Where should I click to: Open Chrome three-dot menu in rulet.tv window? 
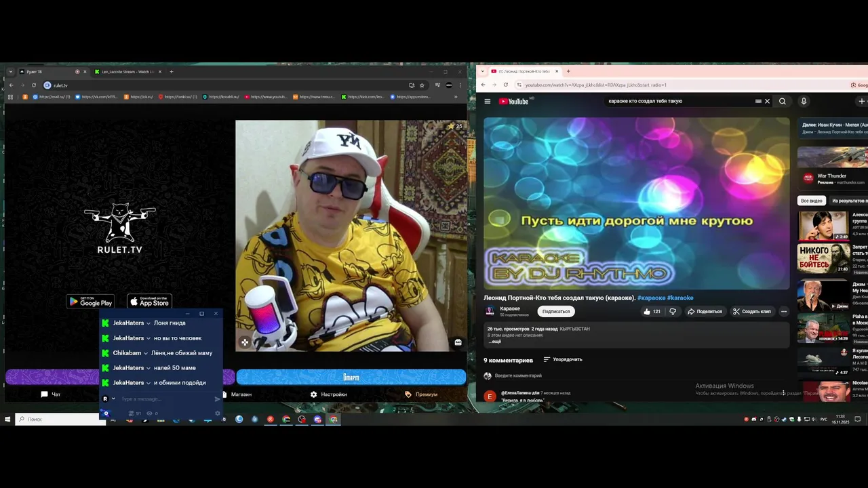460,85
